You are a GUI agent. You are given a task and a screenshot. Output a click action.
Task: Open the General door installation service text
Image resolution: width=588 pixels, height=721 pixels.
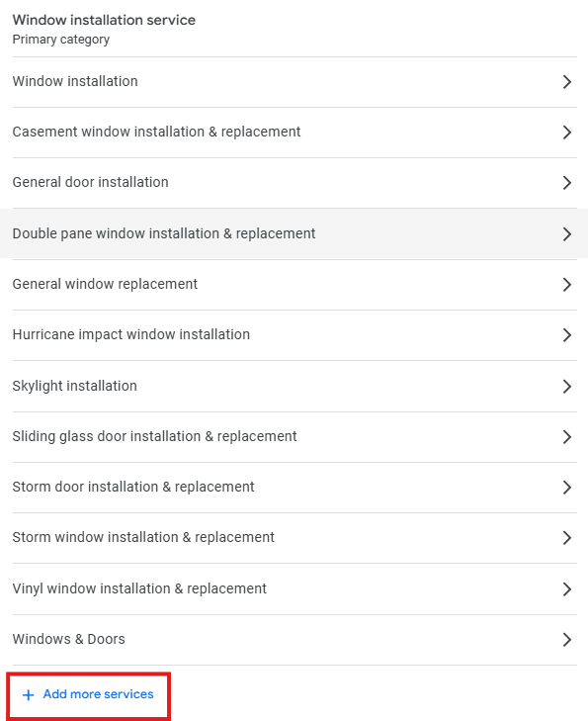tap(91, 182)
